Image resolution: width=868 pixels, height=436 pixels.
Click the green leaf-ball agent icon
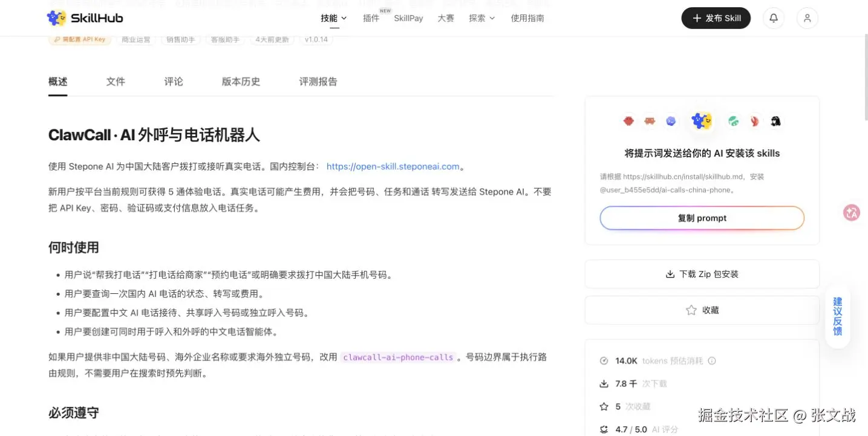click(x=733, y=121)
